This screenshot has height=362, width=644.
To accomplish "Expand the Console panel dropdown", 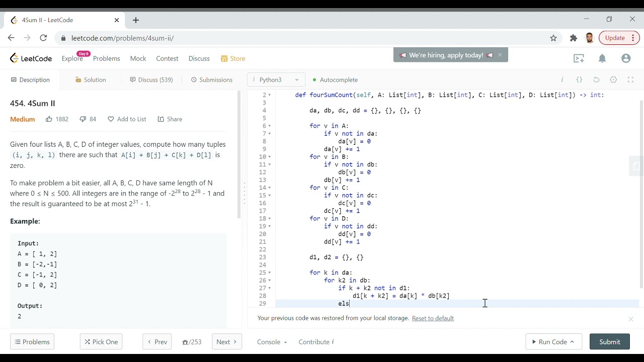I will [x=272, y=342].
